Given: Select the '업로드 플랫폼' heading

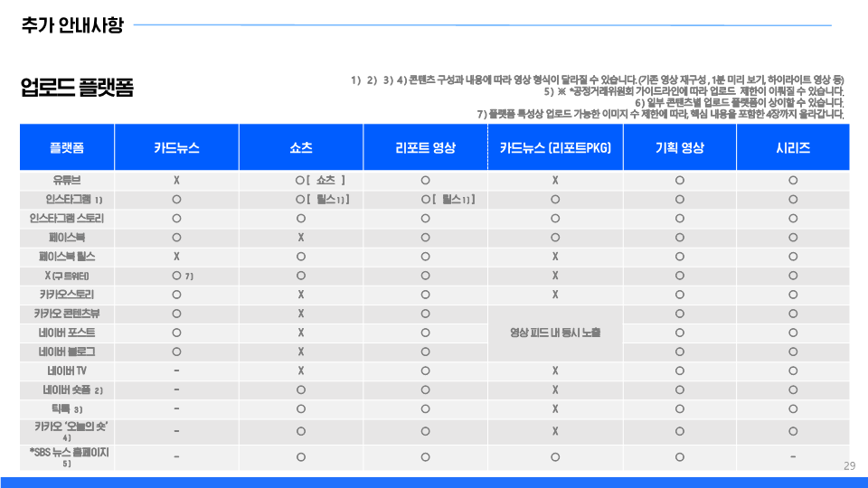Looking at the screenshot, I should (x=77, y=88).
